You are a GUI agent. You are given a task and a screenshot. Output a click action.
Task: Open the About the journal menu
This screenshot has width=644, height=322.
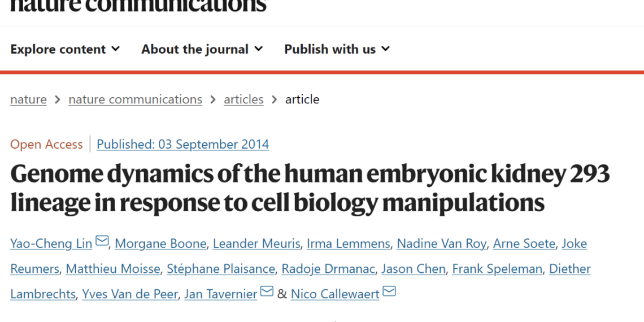click(x=202, y=49)
